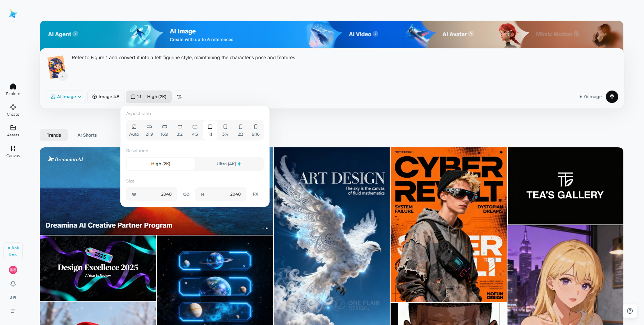
Task: Open the blonde anime girl artwork
Action: click(x=566, y=275)
